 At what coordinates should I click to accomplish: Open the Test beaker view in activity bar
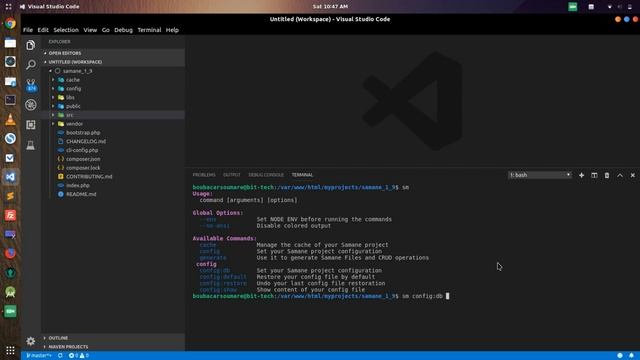[31, 145]
